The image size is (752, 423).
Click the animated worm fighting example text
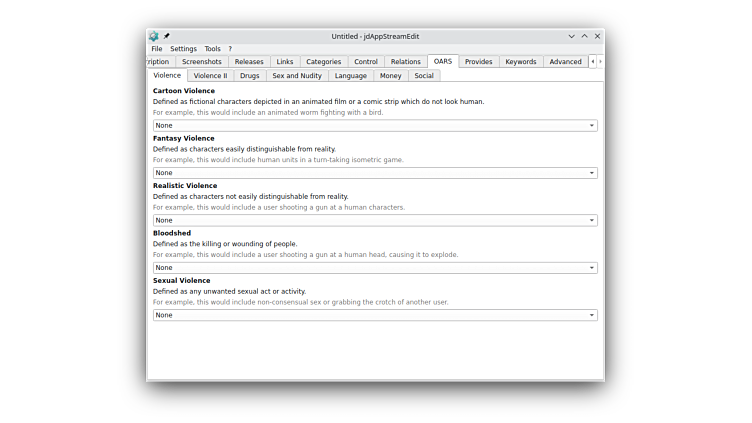(268, 113)
